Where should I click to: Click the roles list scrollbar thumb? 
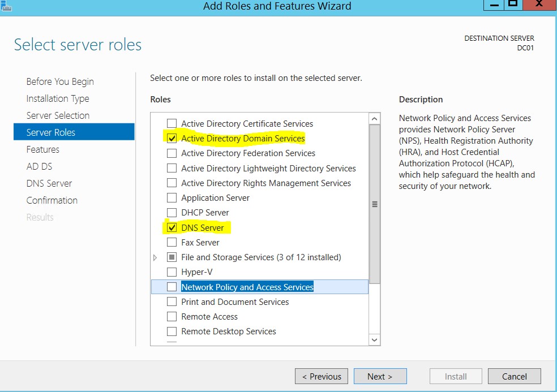pos(374,204)
